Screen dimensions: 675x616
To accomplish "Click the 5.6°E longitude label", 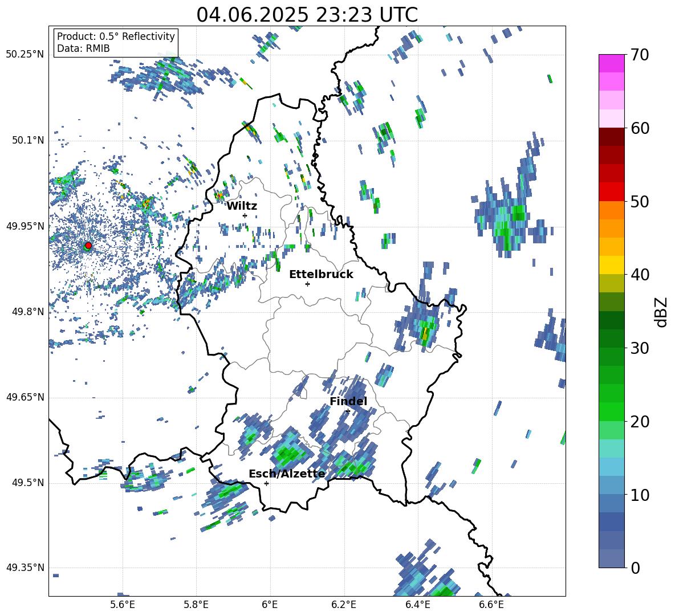I will tap(123, 605).
